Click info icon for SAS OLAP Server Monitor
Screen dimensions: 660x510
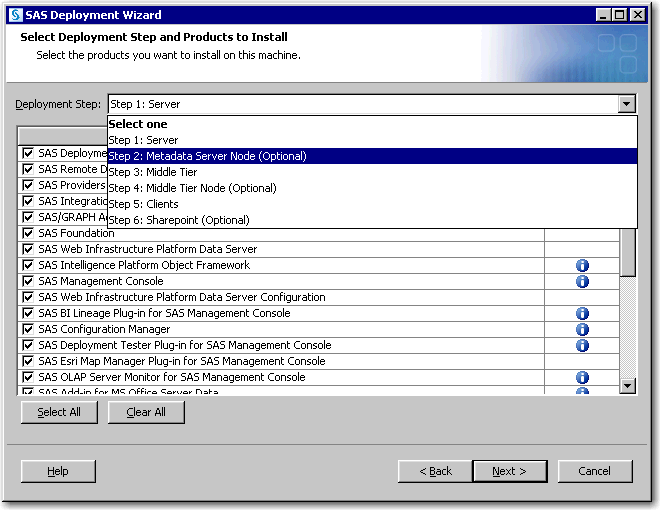(x=582, y=378)
